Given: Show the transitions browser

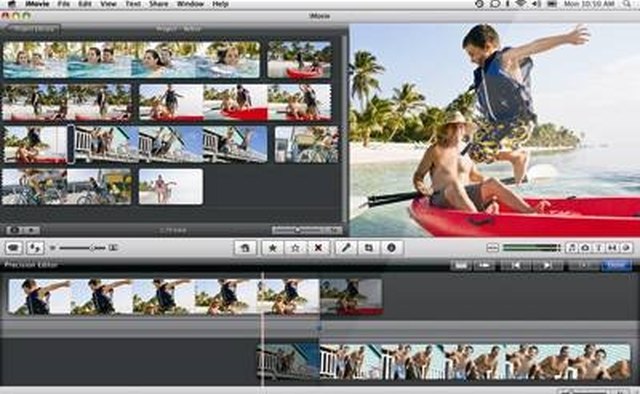Looking at the screenshot, I should (612, 247).
